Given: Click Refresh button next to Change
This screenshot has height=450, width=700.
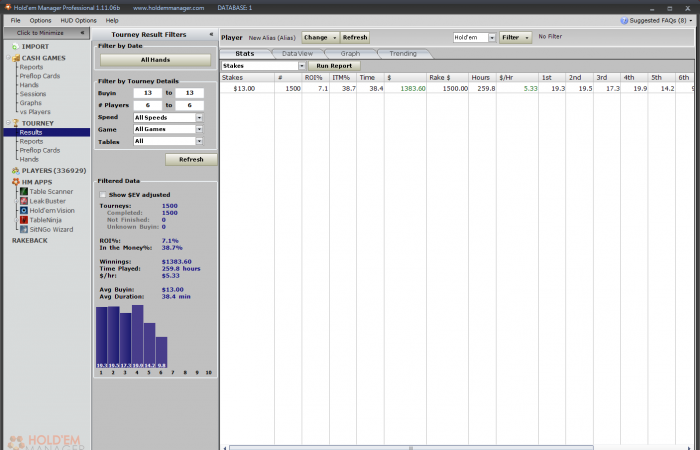Looking at the screenshot, I should (355, 38).
